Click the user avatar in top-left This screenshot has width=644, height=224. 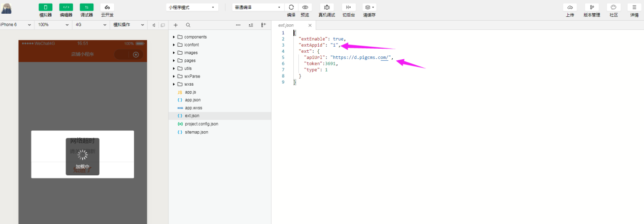coord(7,8)
